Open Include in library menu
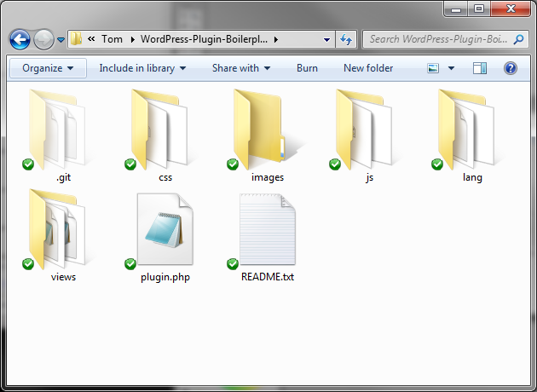537x392 pixels. pos(142,68)
